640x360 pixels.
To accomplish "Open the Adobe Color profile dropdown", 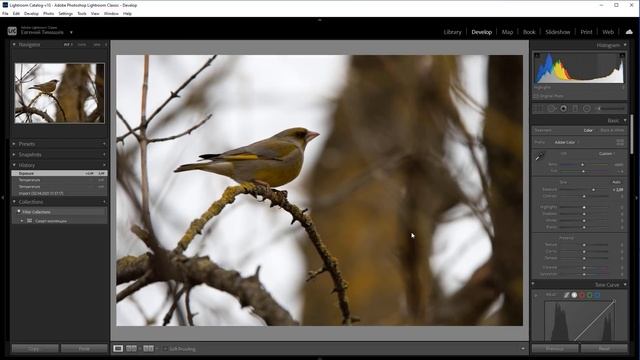I will [567, 142].
